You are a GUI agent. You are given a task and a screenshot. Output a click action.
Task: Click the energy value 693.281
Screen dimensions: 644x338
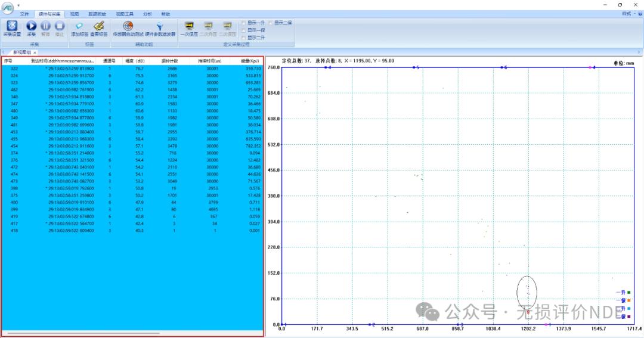pos(253,82)
